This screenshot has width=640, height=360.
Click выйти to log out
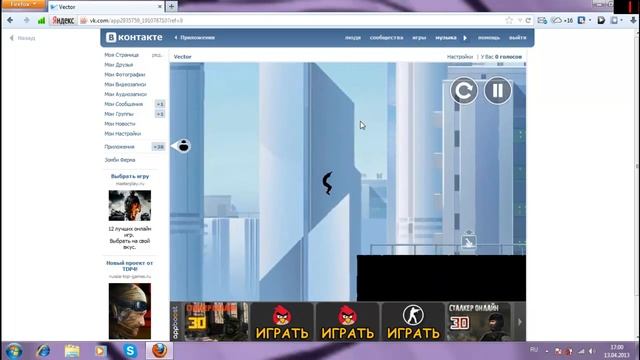click(x=517, y=38)
